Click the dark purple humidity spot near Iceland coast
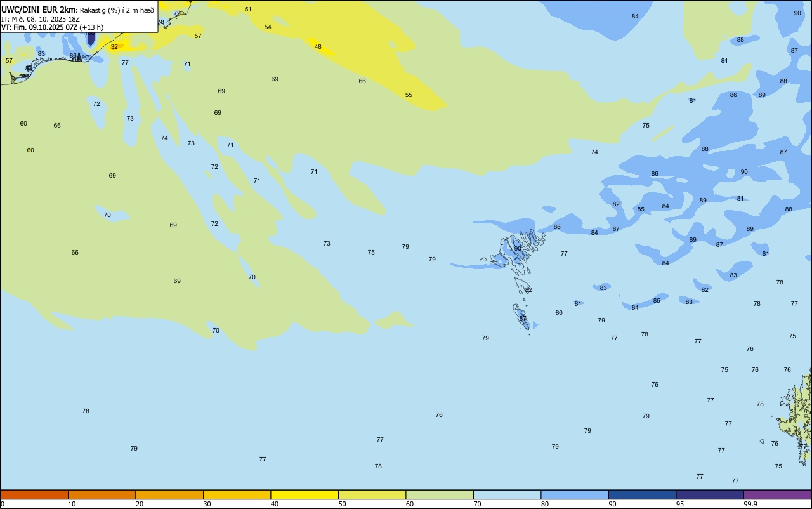 pyautogui.click(x=91, y=38)
